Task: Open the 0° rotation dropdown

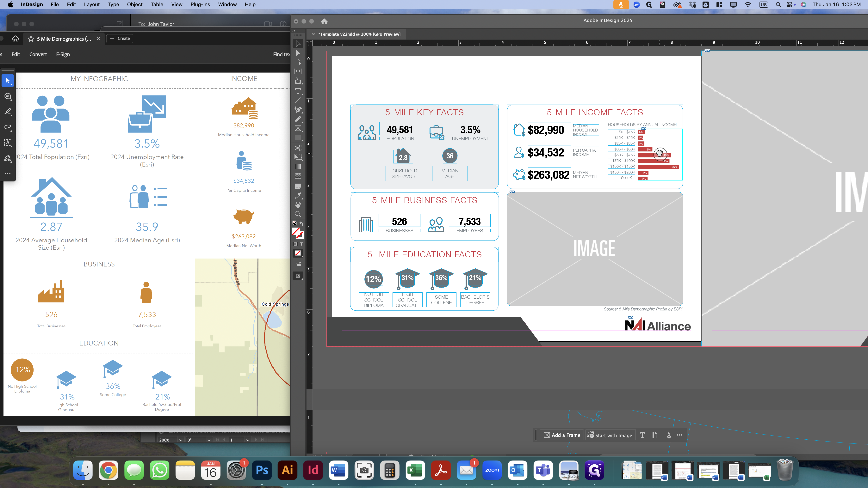Action: [209, 440]
